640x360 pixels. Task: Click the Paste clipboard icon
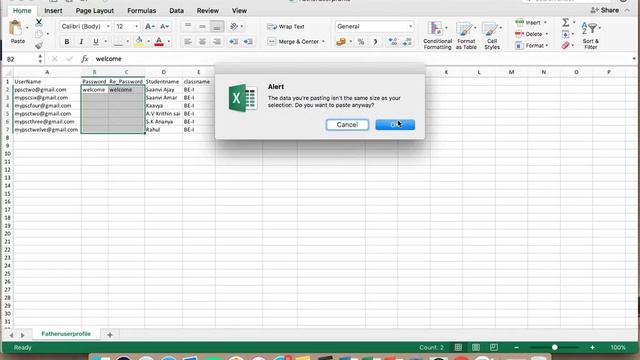click(x=16, y=28)
